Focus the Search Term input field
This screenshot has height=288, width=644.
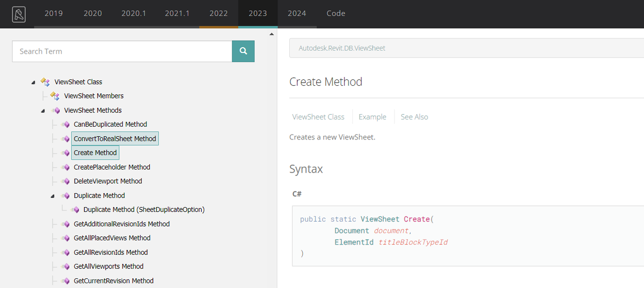(122, 51)
